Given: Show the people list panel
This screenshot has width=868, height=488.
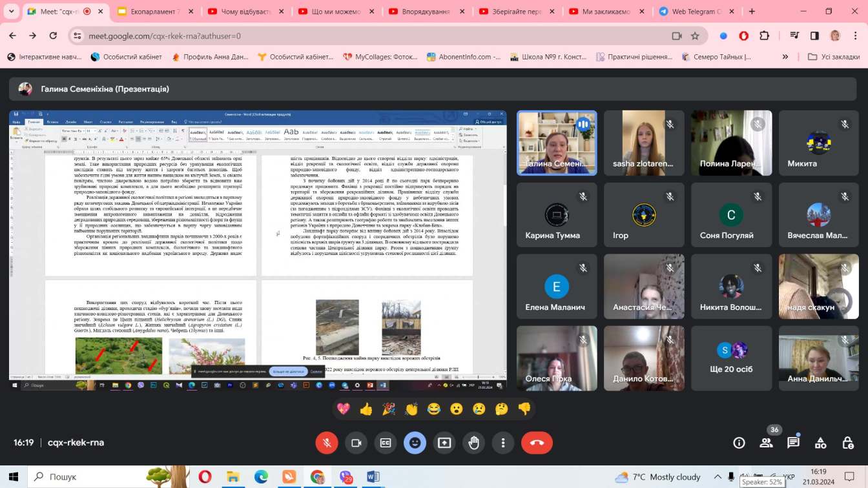Looking at the screenshot, I should (767, 443).
